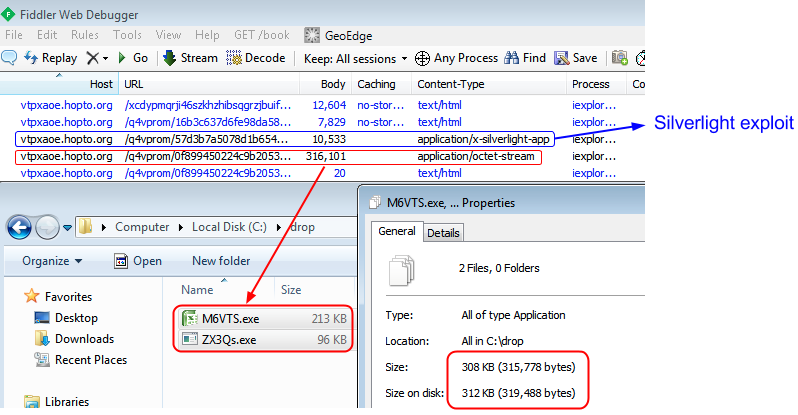Select Downloads in navigation pane
798x415 pixels.
pyautogui.click(x=74, y=339)
